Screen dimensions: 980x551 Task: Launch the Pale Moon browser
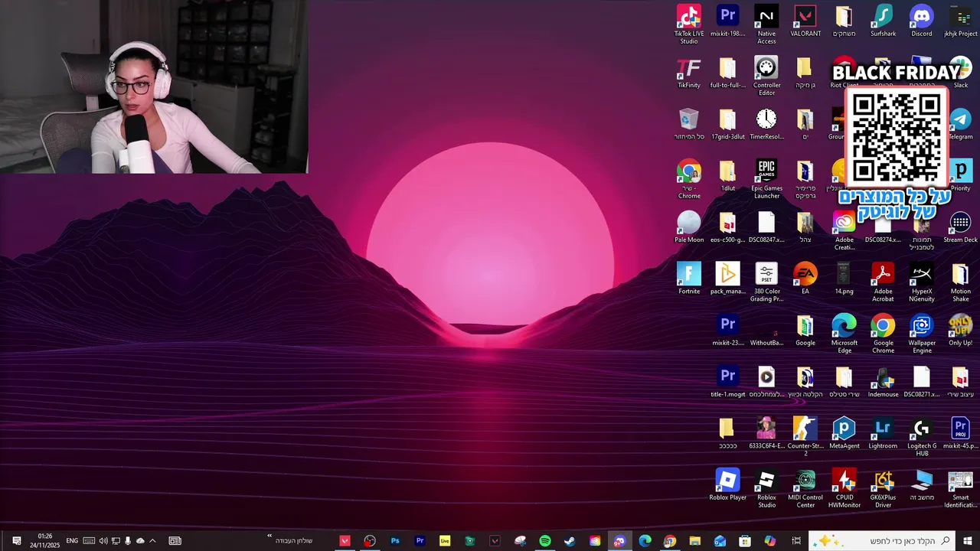click(x=689, y=227)
